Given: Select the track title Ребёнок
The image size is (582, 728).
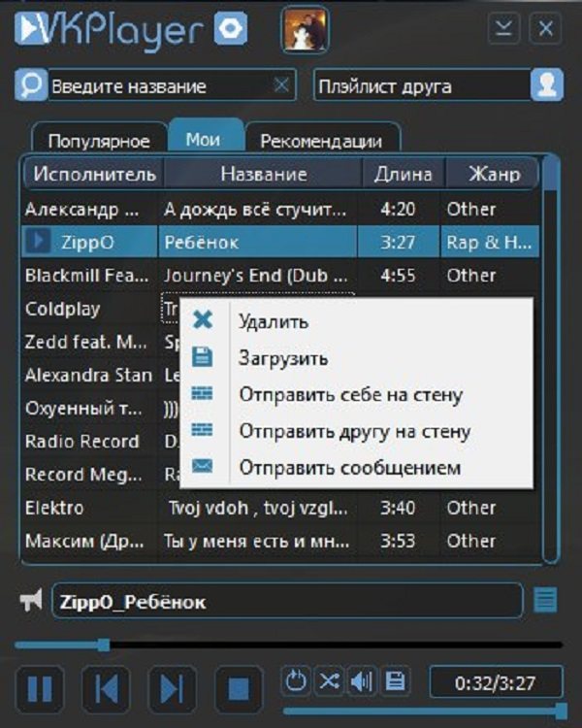Looking at the screenshot, I should 202,242.
